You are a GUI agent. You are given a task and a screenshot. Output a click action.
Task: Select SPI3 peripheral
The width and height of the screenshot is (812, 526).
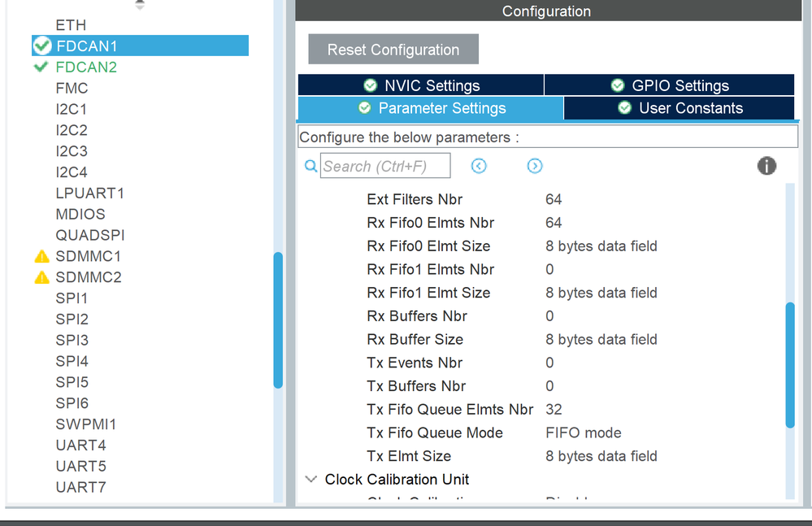coord(72,340)
